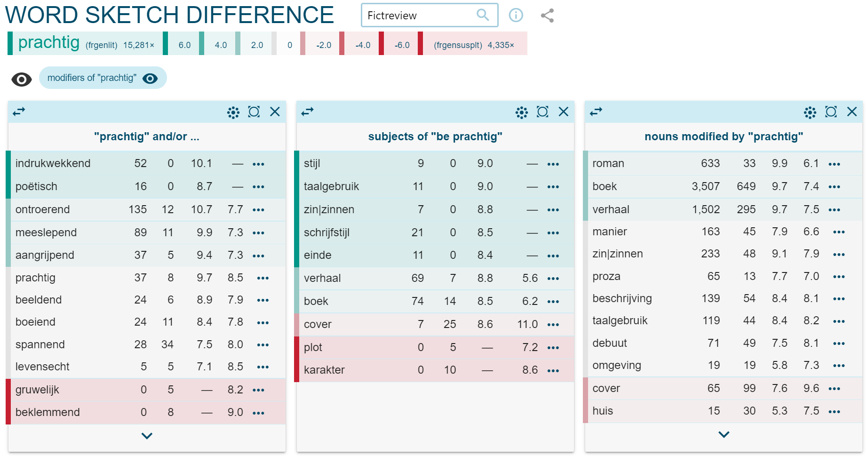Click the Fictreview corpus input field
The image size is (868, 456).
pyautogui.click(x=419, y=16)
